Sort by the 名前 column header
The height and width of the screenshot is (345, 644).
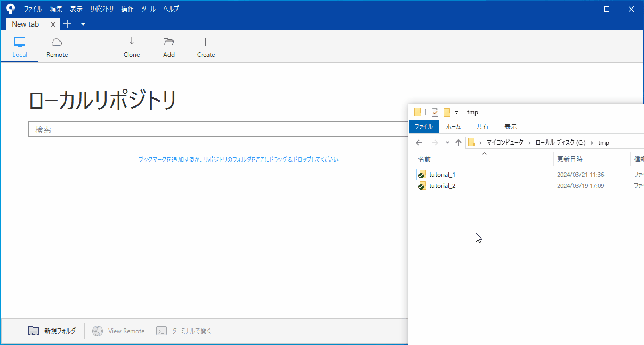point(424,159)
